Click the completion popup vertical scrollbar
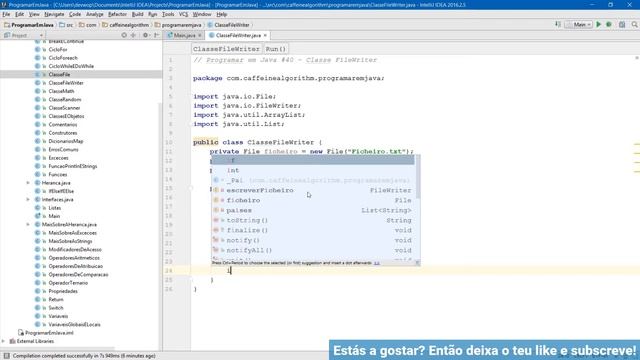Image resolution: width=640 pixels, height=360 pixels. tap(418, 177)
